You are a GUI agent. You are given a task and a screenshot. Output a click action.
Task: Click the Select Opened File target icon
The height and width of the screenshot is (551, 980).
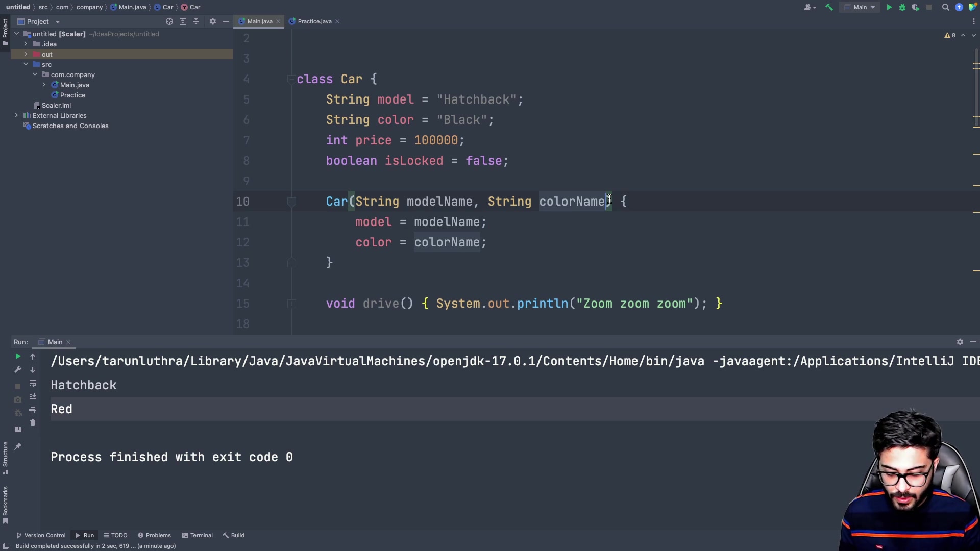[x=169, y=21]
